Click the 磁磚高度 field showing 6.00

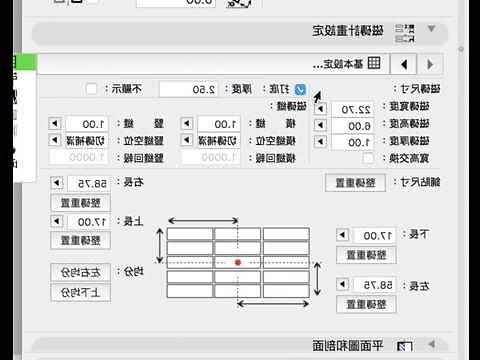point(352,126)
